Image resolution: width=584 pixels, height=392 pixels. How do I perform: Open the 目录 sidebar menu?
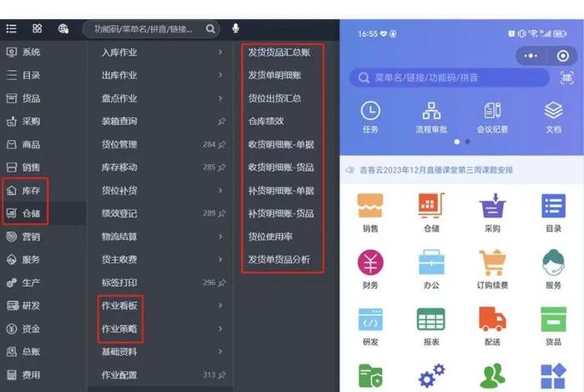tap(23, 75)
